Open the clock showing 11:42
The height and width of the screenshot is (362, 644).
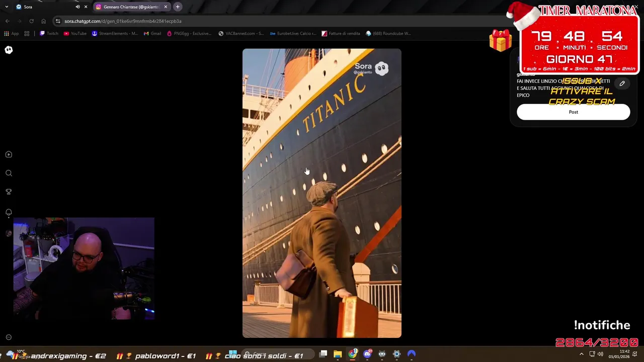(x=619, y=354)
